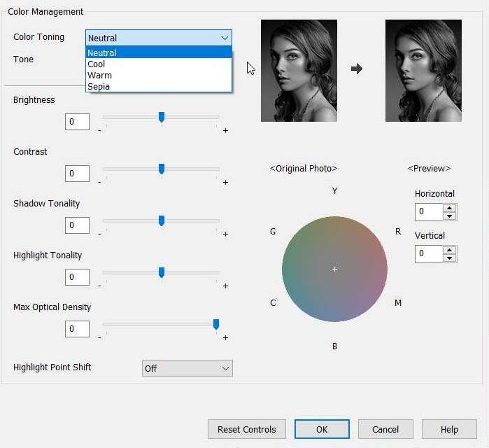Click the Contrast slider handle
The image size is (489, 448).
162,169
